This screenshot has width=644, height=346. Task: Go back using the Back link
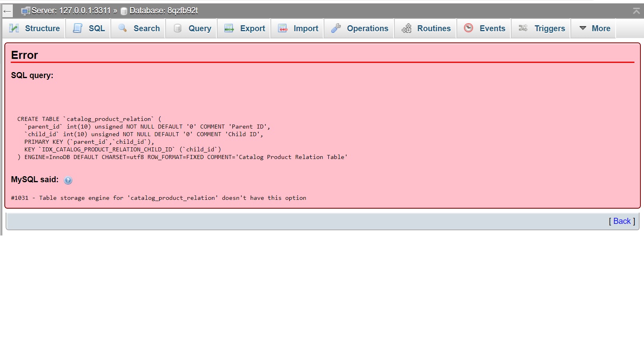coord(622,221)
